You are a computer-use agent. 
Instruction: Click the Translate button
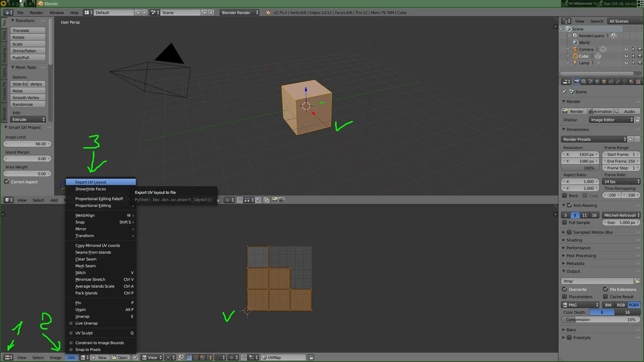click(28, 30)
